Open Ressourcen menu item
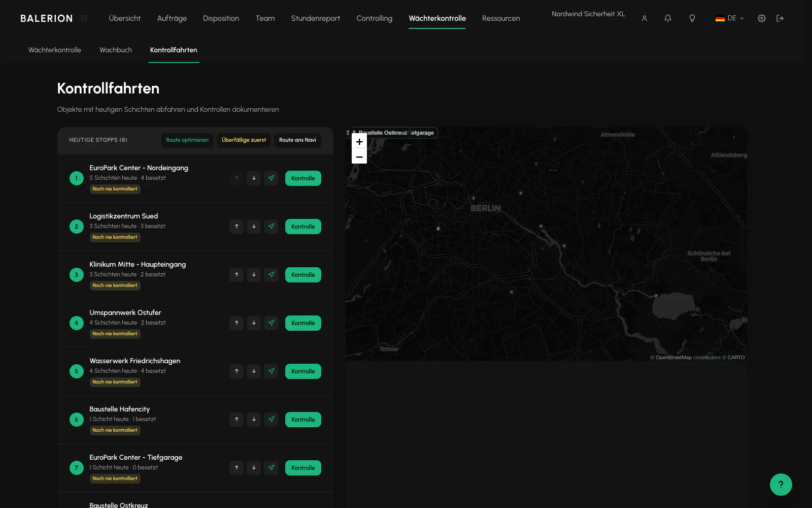This screenshot has height=508, width=812. tap(501, 18)
